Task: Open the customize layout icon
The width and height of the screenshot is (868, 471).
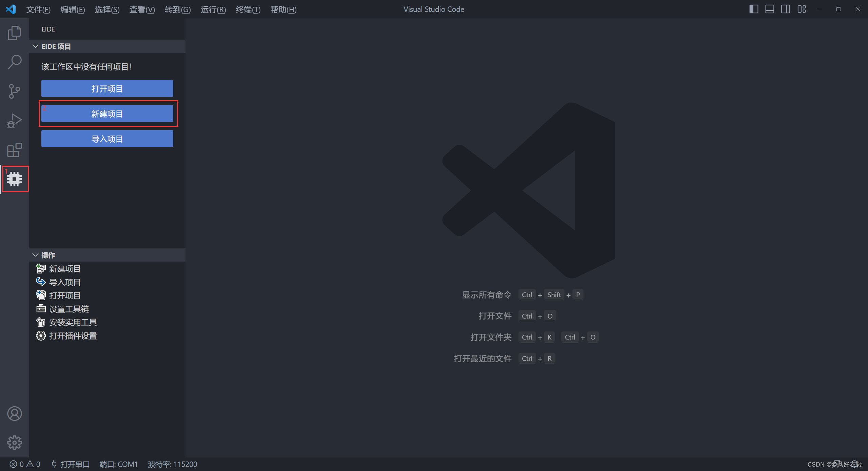Action: click(x=802, y=9)
